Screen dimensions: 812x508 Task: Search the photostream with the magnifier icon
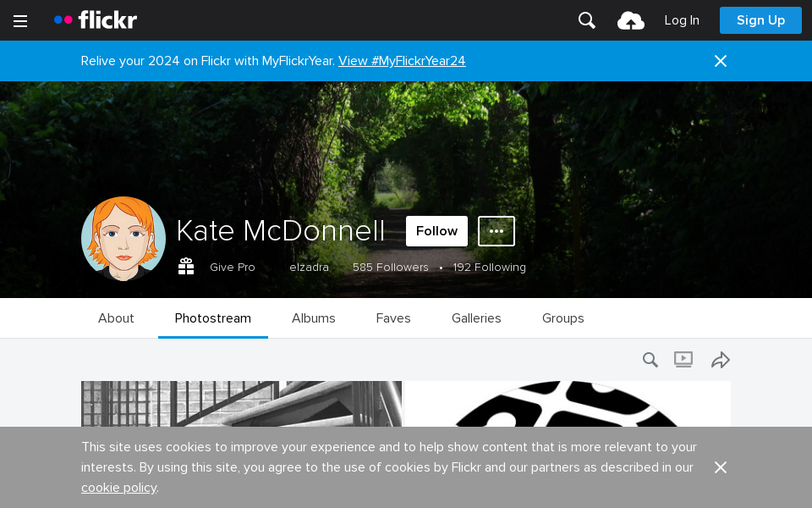(650, 360)
